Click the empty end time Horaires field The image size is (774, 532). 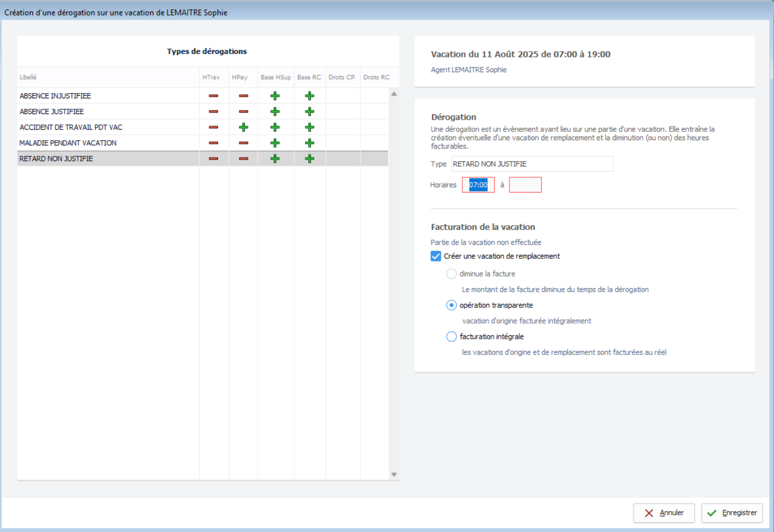click(525, 185)
